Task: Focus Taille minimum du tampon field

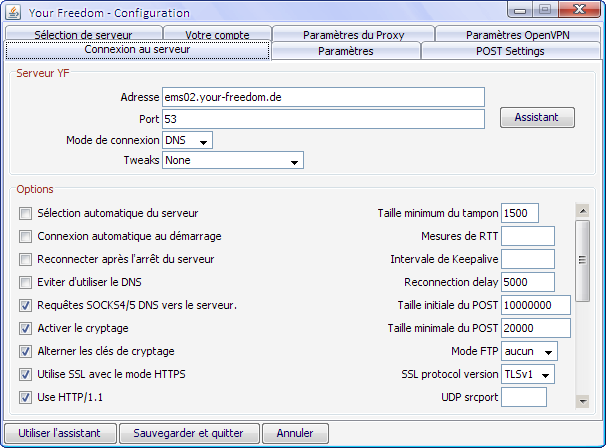Action: click(x=520, y=213)
